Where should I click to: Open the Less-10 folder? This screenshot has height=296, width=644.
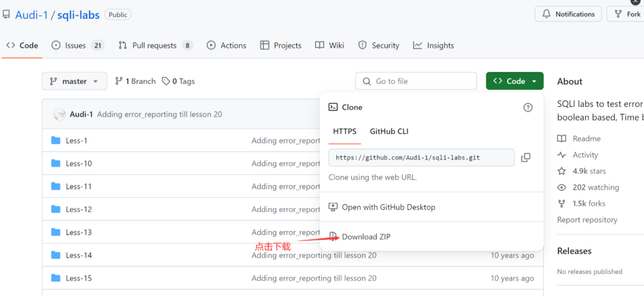click(79, 164)
